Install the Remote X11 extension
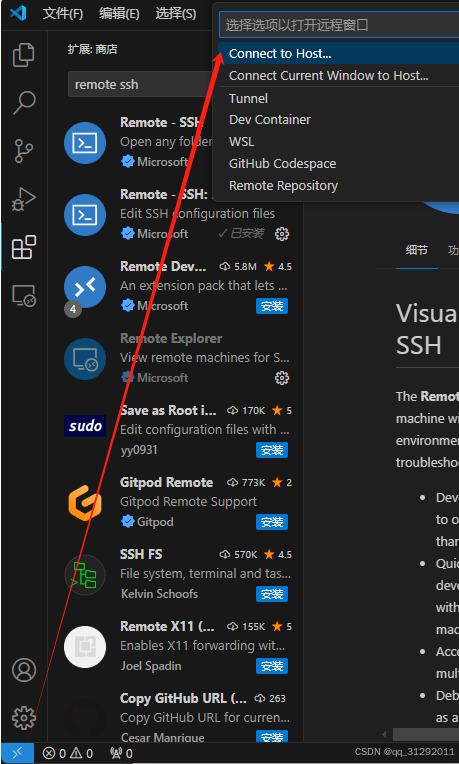Screen dimensions: 459x764 click(272, 666)
